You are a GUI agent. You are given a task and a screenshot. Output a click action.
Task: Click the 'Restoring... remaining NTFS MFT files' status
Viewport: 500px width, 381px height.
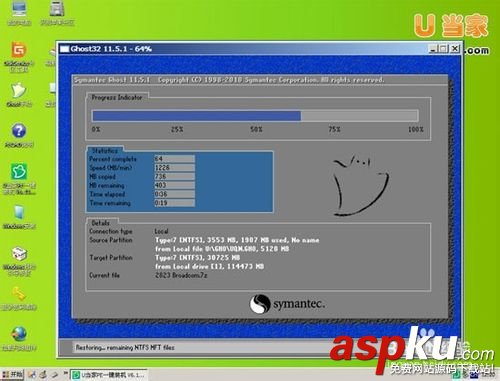[125, 347]
